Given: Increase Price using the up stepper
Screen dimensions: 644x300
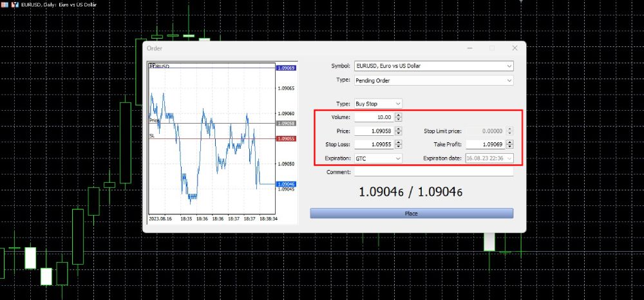Looking at the screenshot, I should (x=399, y=129).
